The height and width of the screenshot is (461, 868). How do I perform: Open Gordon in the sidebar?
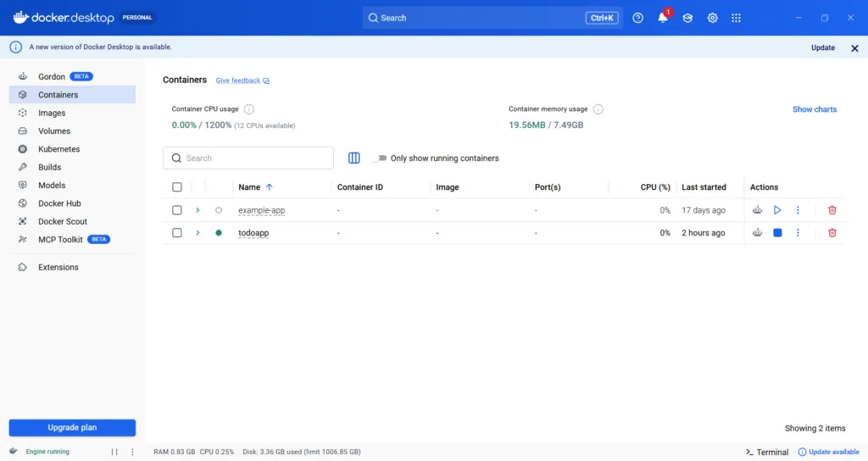pyautogui.click(x=73, y=76)
